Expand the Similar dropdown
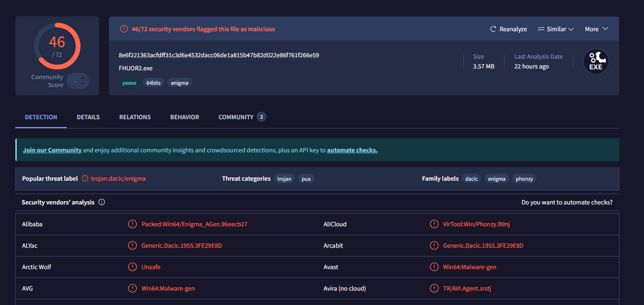The height and width of the screenshot is (305, 644). tap(556, 29)
